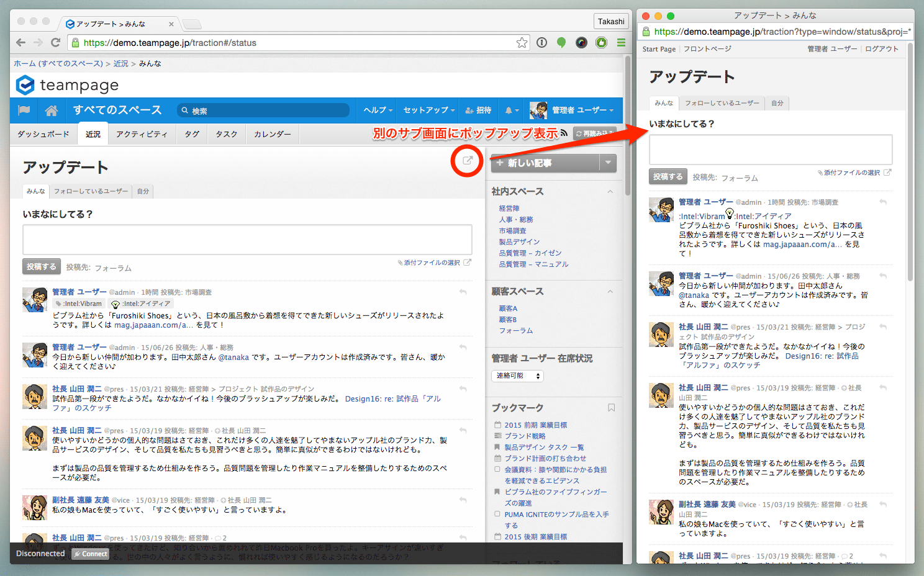Open the notifications bell menu
Image resolution: width=924 pixels, height=576 pixels.
pyautogui.click(x=511, y=110)
